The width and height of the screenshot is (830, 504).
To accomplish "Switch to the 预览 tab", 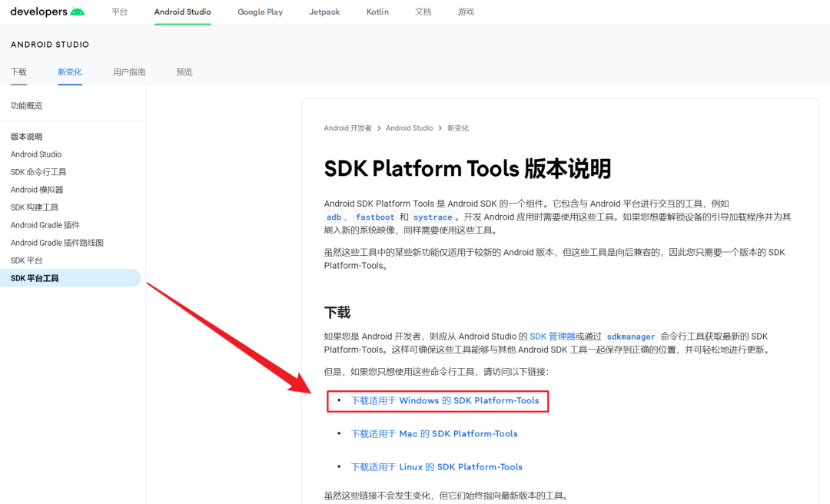I will point(184,72).
